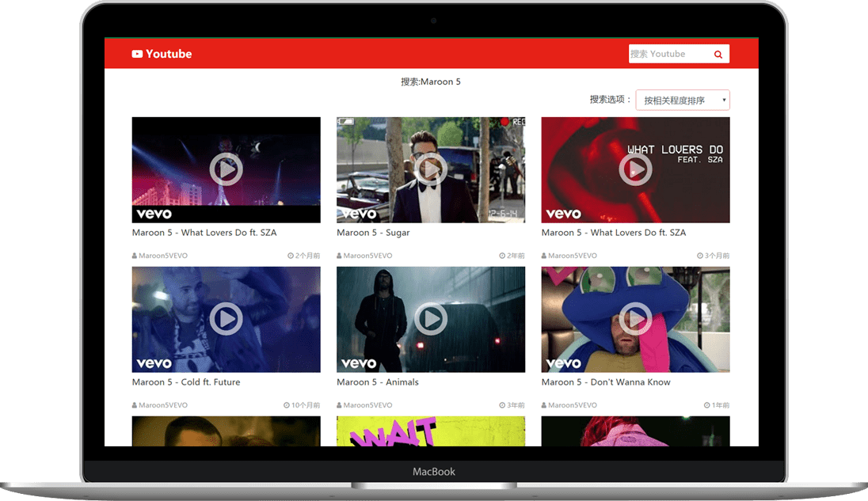Click the clock icon next to 2年前
This screenshot has width=868, height=501.
502,256
